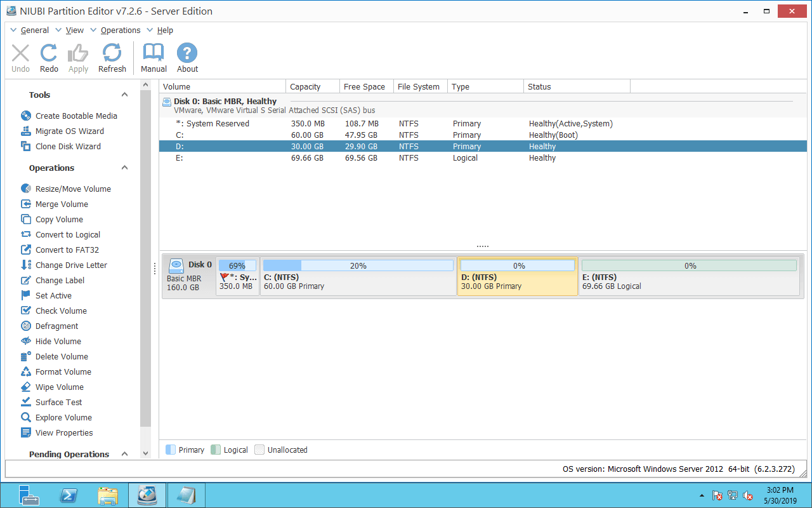Select Delete Volume in the sidebar
This screenshot has width=812, height=508.
[x=62, y=356]
